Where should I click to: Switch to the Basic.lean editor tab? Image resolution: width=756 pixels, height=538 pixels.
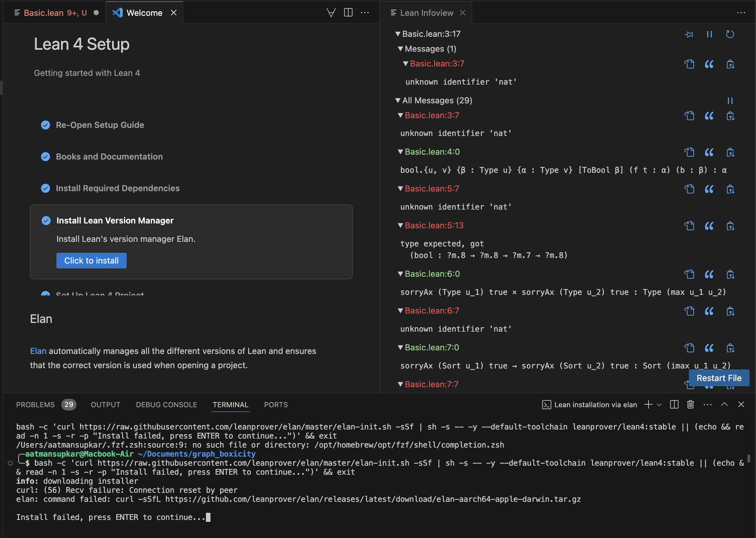click(55, 13)
